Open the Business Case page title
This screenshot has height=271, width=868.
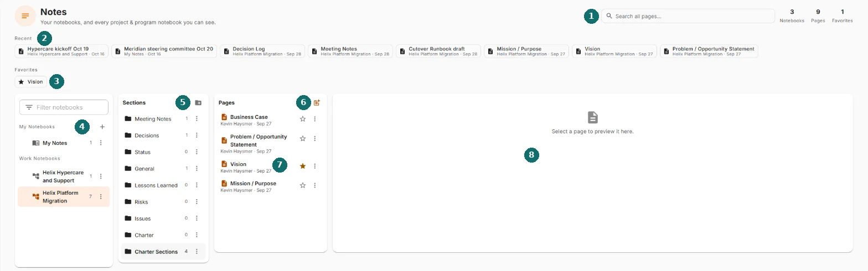[249, 117]
